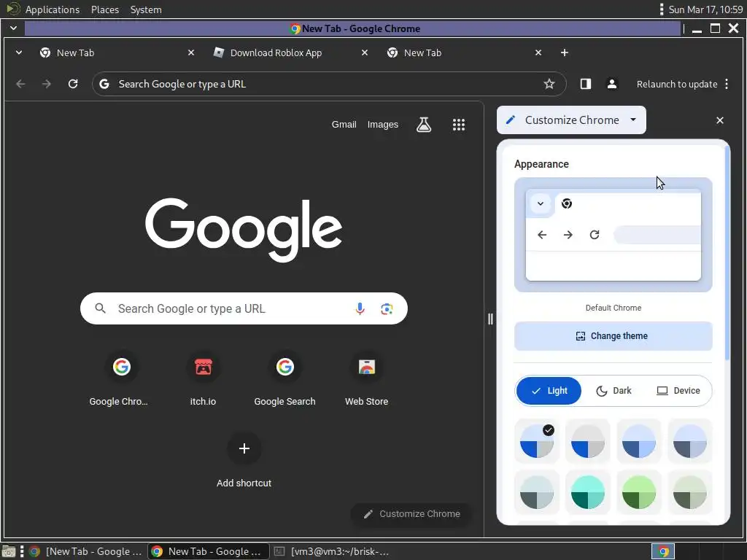Close the third New Tab
The height and width of the screenshot is (560, 747).
coord(538,52)
